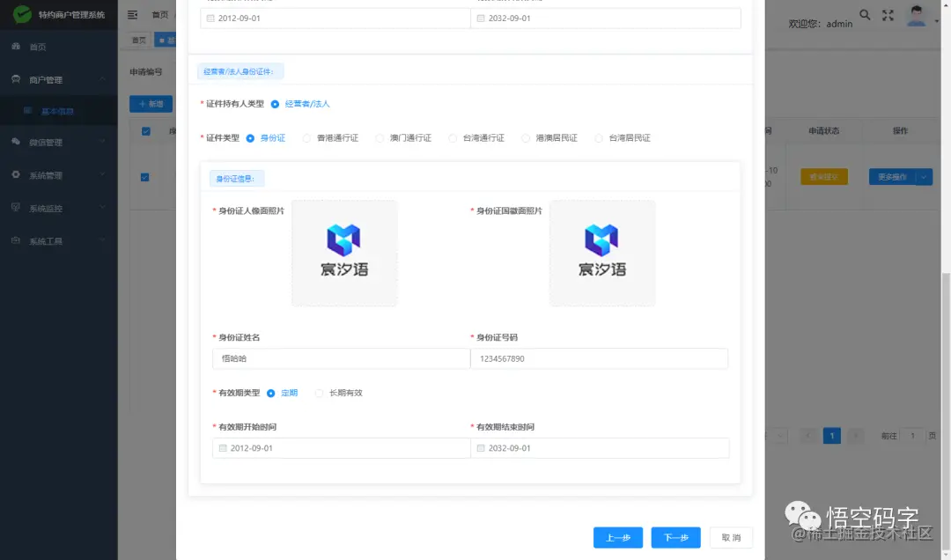Open the 有效期结束时间 date field
Image resolution: width=951 pixels, height=560 pixels.
pyautogui.click(x=600, y=448)
